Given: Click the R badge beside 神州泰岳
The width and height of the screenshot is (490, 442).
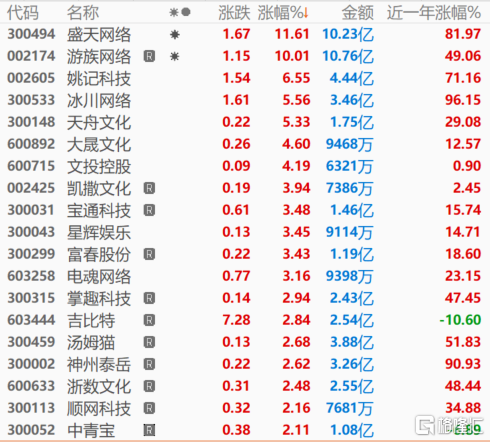Looking at the screenshot, I should [x=149, y=364].
